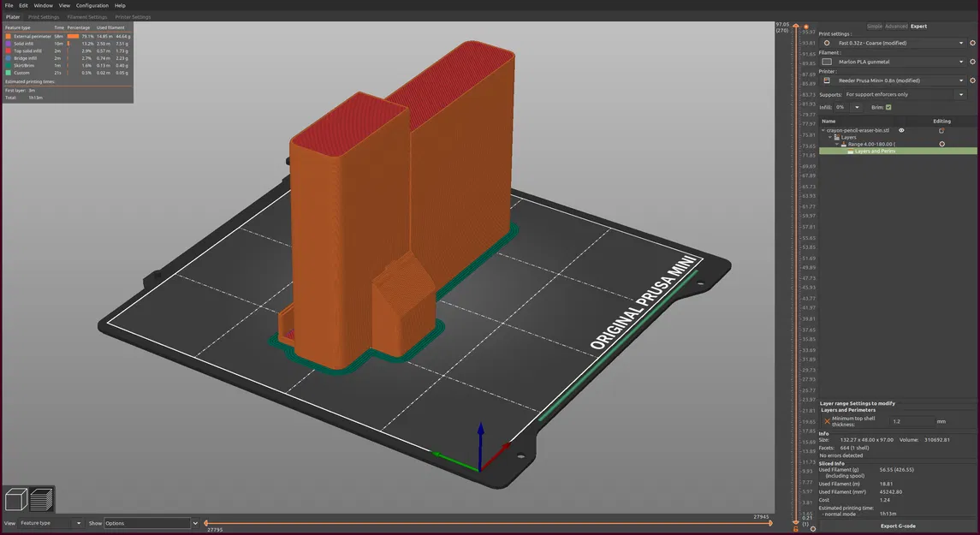Open the Configuration menu
This screenshot has height=535, width=980.
coord(92,6)
